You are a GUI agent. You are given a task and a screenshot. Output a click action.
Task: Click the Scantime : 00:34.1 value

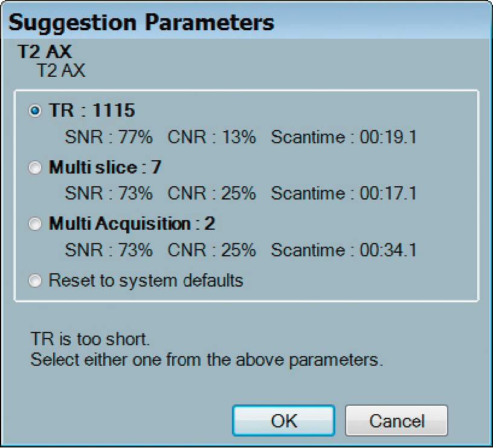[344, 250]
